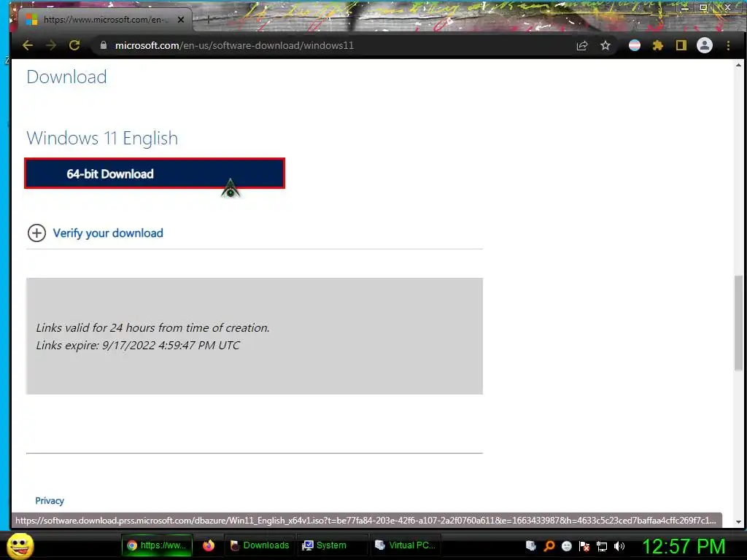
Task: Bookmark this page with the star
Action: point(605,46)
